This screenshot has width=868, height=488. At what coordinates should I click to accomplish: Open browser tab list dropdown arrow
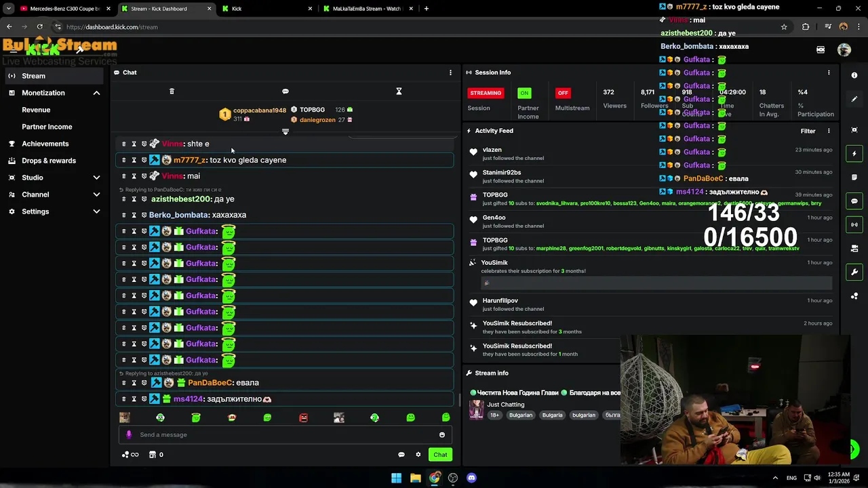click(9, 9)
